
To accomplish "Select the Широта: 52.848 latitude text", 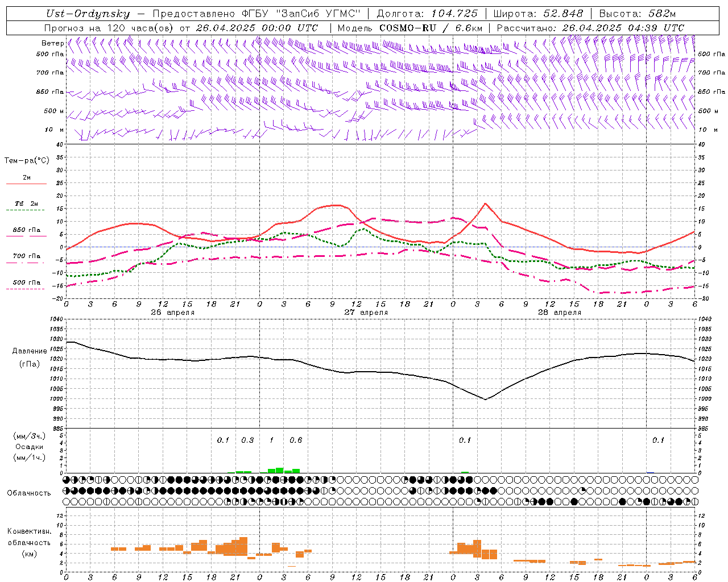I will point(538,14).
